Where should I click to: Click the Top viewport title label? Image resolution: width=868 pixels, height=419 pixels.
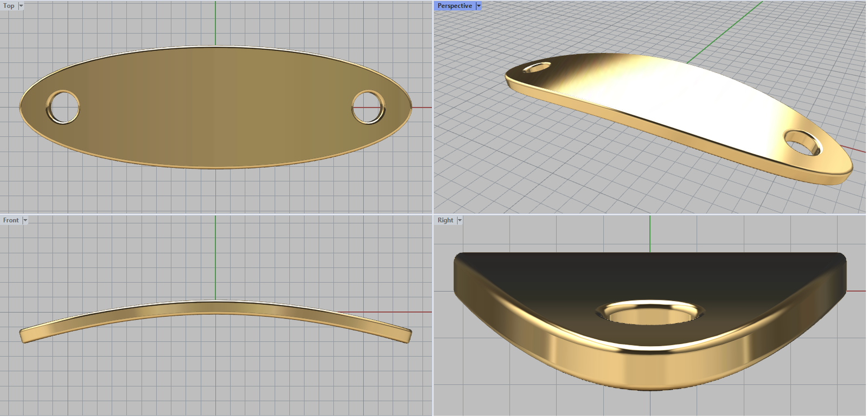(x=9, y=6)
